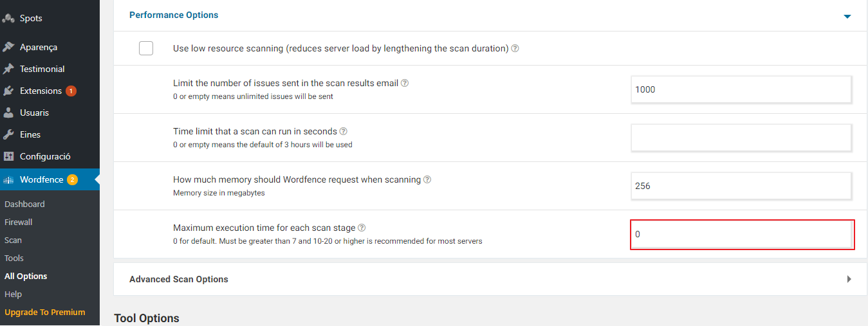868x326 pixels.
Task: Click the Aparença paintbrush icon
Action: [9, 47]
